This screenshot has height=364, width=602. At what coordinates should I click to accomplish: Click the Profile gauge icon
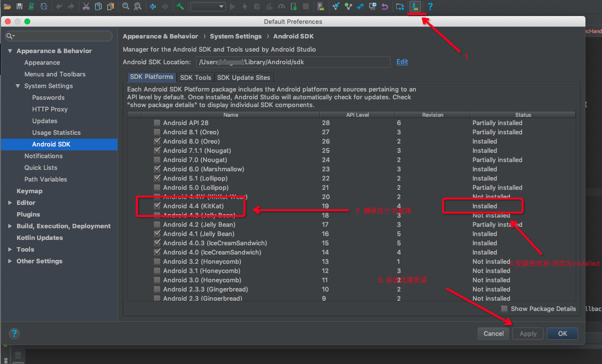click(282, 6)
